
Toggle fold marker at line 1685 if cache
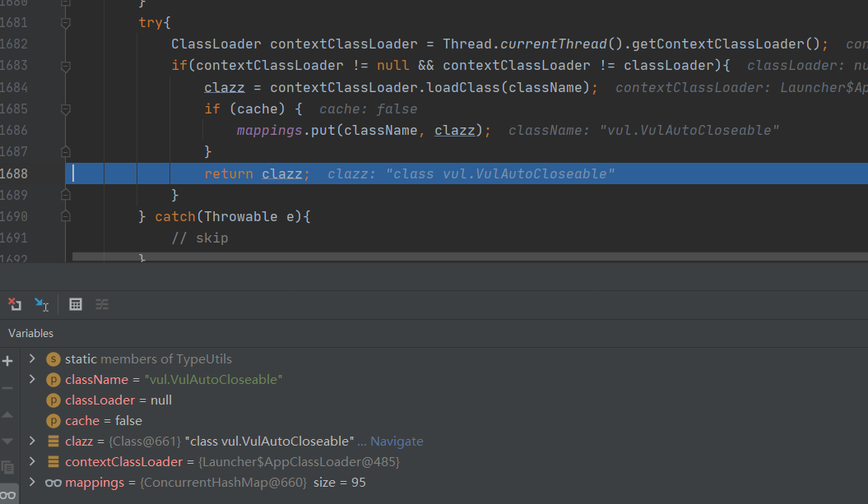coord(66,109)
